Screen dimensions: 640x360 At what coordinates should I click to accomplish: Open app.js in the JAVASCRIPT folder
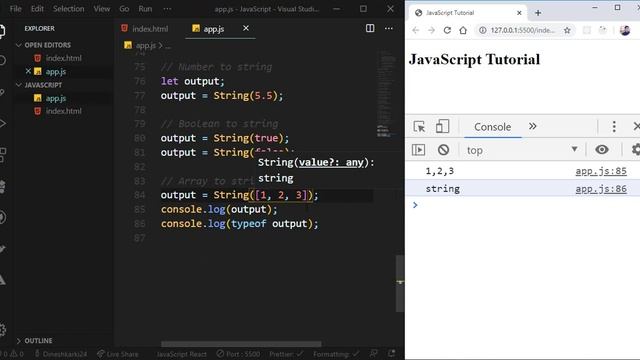click(56, 98)
